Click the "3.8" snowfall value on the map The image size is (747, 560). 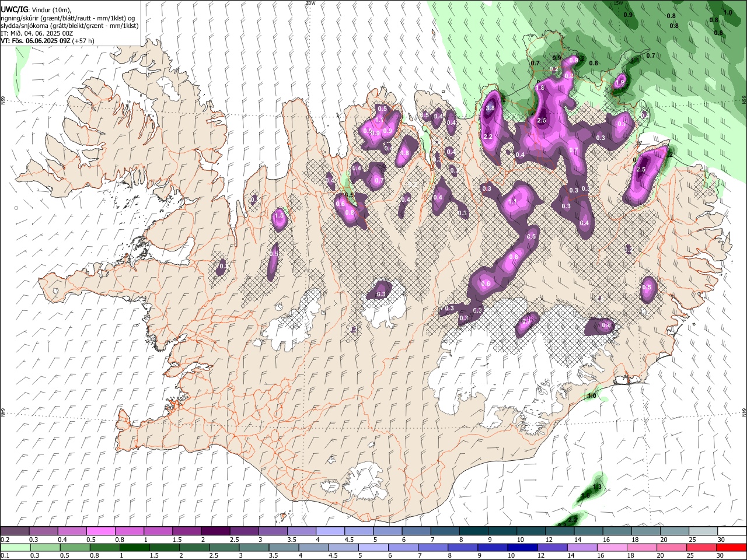[490, 108]
